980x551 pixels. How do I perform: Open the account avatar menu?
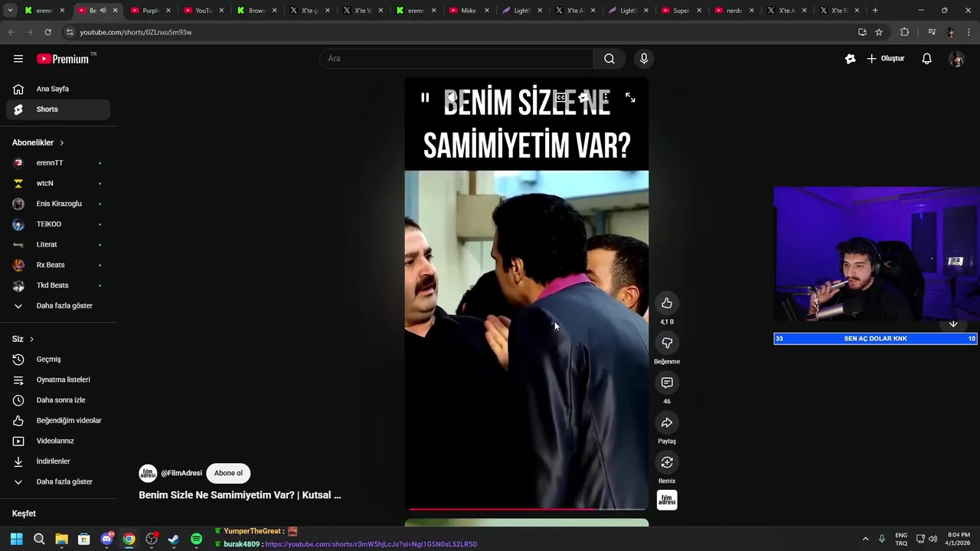tap(956, 59)
